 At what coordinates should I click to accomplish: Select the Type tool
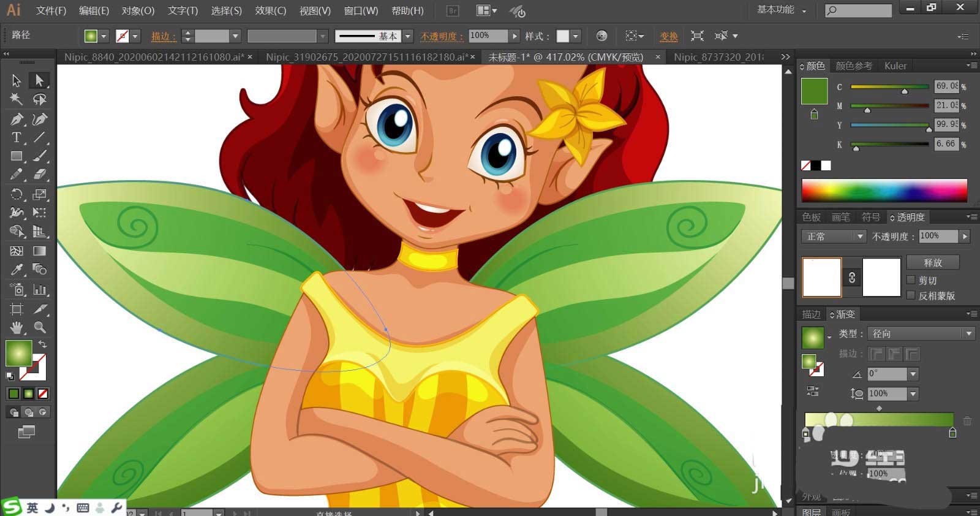pos(17,137)
